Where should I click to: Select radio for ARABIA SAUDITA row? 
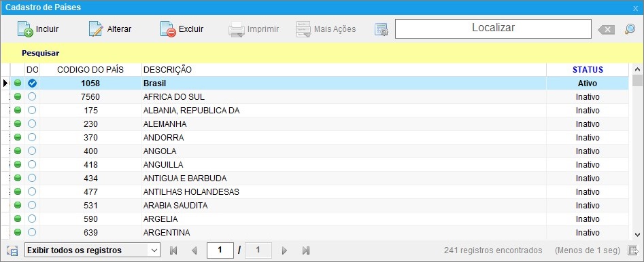32,205
